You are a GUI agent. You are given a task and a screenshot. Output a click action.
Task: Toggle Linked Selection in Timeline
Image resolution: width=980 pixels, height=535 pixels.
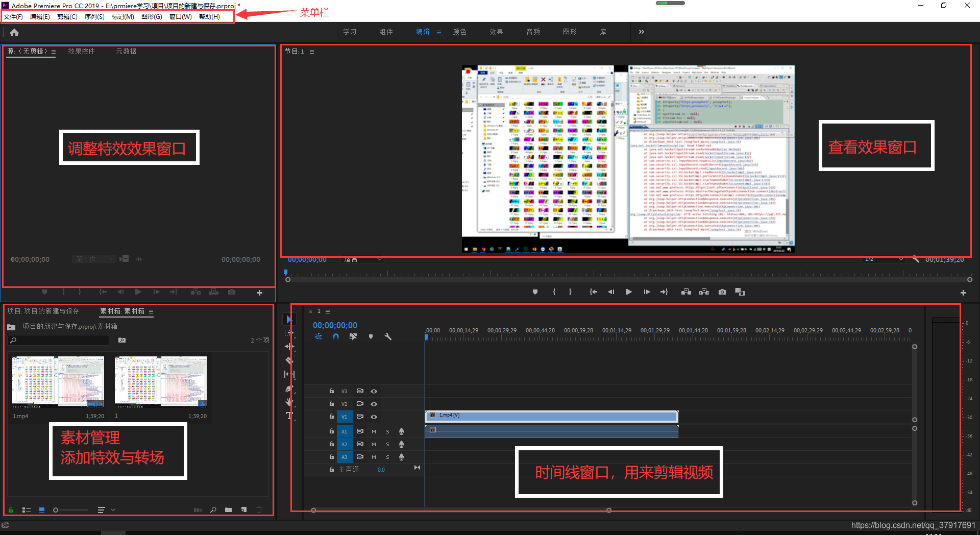(353, 336)
